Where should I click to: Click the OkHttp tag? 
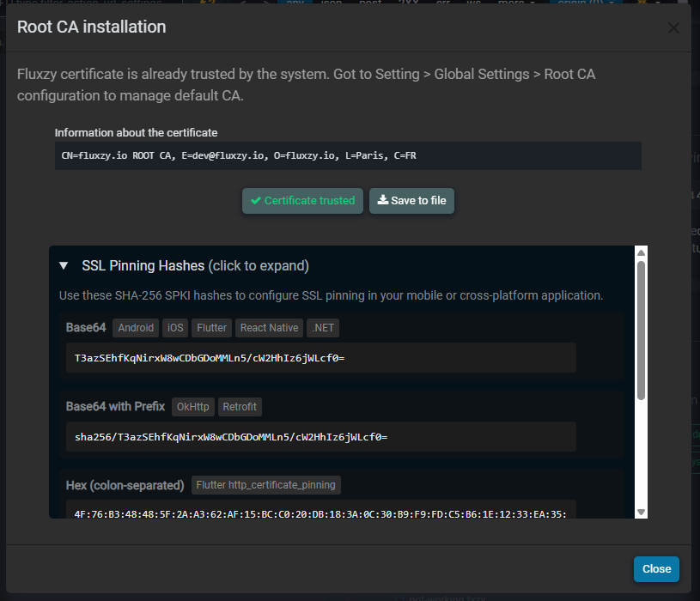(193, 407)
